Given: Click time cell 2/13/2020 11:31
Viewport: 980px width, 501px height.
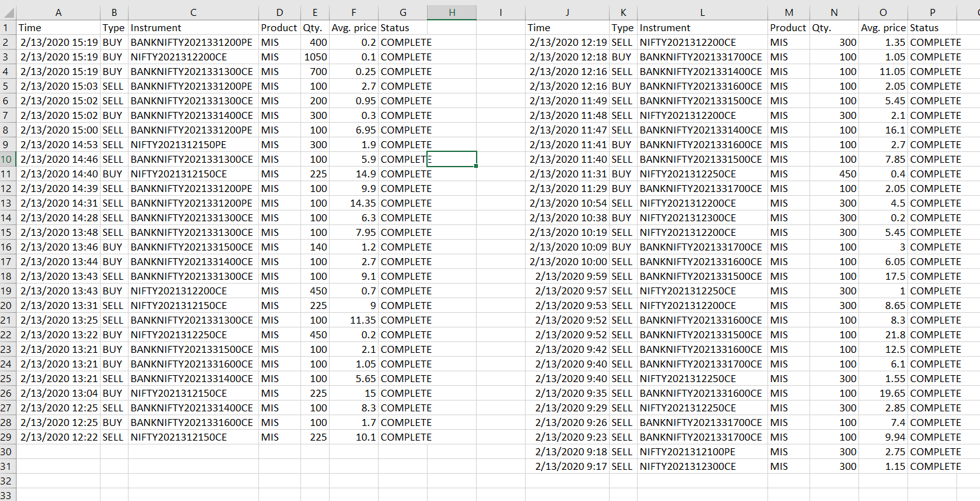Looking at the screenshot, I should 568,174.
